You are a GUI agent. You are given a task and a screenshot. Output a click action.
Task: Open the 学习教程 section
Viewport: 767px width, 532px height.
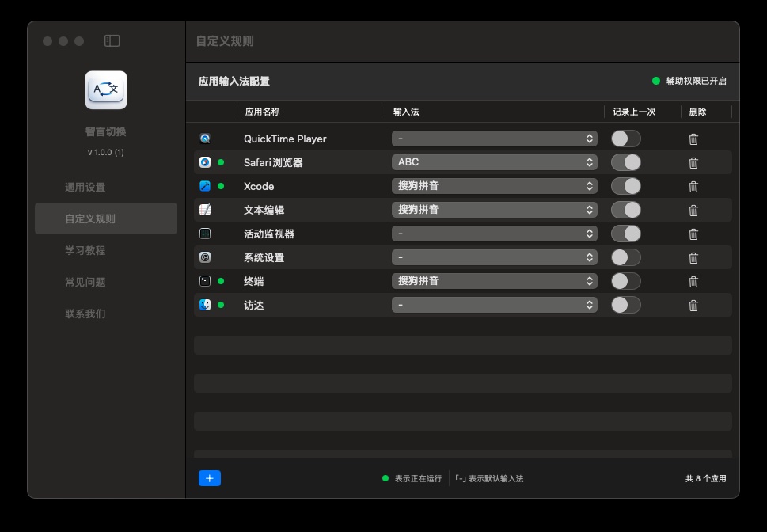[105, 250]
